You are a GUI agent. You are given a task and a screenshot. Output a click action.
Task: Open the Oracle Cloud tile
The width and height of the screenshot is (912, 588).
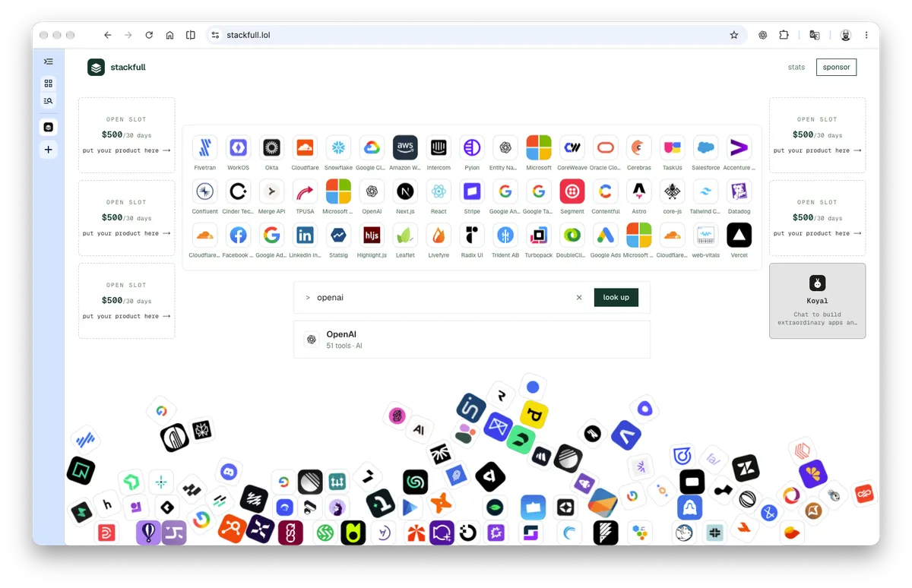click(606, 147)
